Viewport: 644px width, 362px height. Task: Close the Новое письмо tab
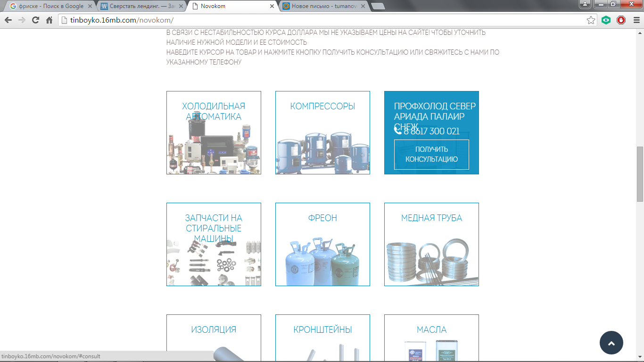[x=363, y=6]
